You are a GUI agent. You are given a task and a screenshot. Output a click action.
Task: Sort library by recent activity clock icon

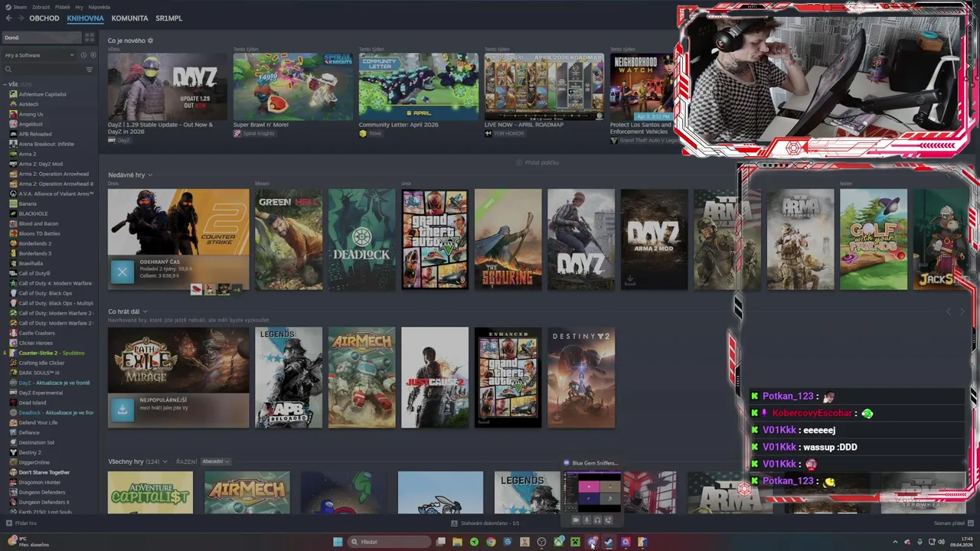[x=83, y=55]
